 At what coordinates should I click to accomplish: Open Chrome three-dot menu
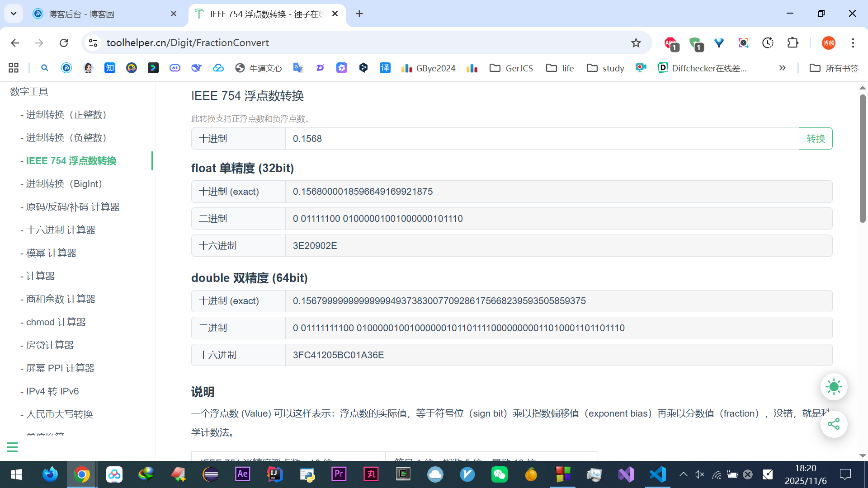coord(853,43)
